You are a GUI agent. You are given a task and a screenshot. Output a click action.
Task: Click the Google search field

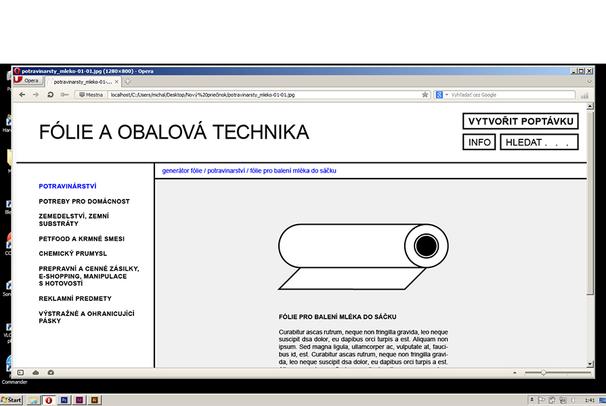[510, 94]
